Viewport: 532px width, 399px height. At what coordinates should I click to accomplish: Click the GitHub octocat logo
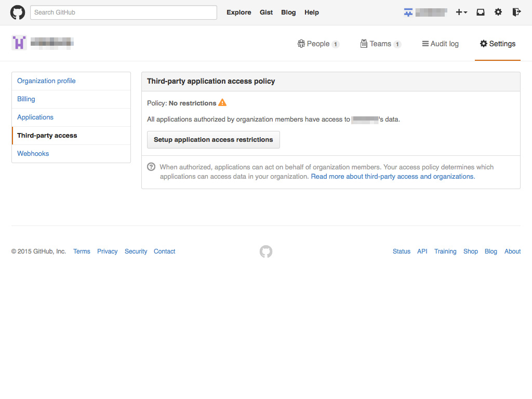(x=17, y=12)
